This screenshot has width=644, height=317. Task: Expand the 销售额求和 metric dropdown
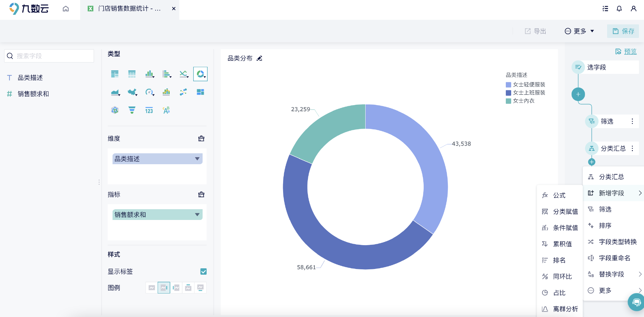pyautogui.click(x=197, y=215)
